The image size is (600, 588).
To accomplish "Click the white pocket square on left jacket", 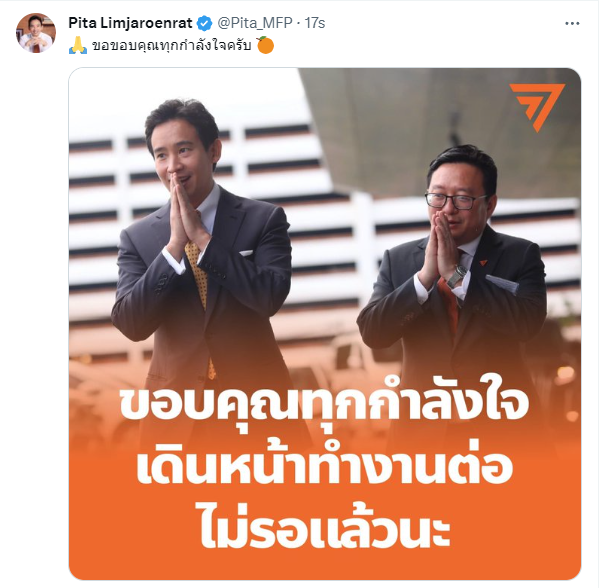I will 246,252.
